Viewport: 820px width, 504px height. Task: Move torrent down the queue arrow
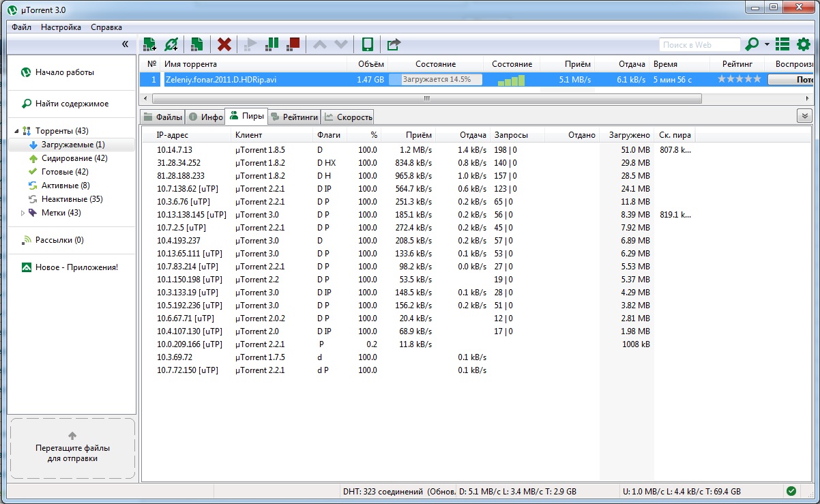(340, 44)
